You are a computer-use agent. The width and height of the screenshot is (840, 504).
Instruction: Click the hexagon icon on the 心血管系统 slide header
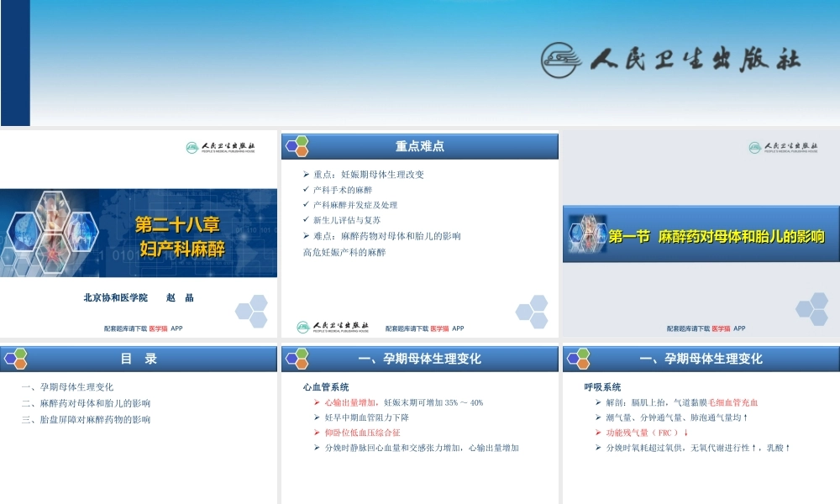pyautogui.click(x=296, y=358)
